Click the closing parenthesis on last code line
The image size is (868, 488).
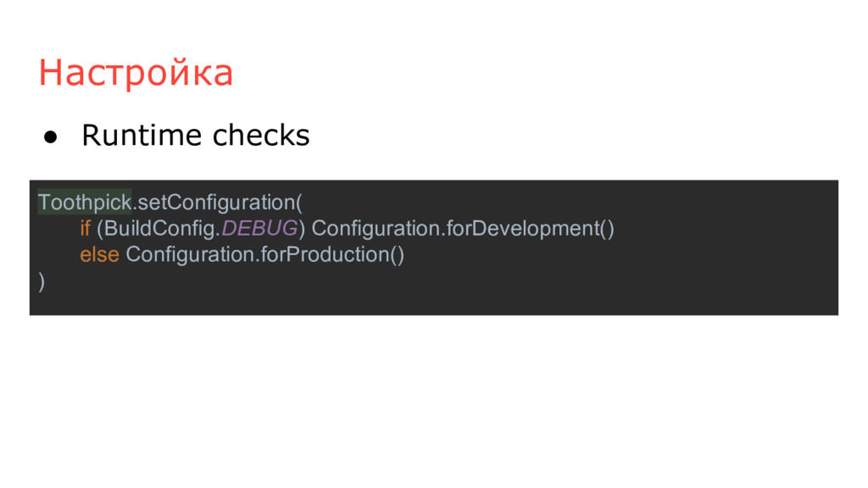point(42,281)
